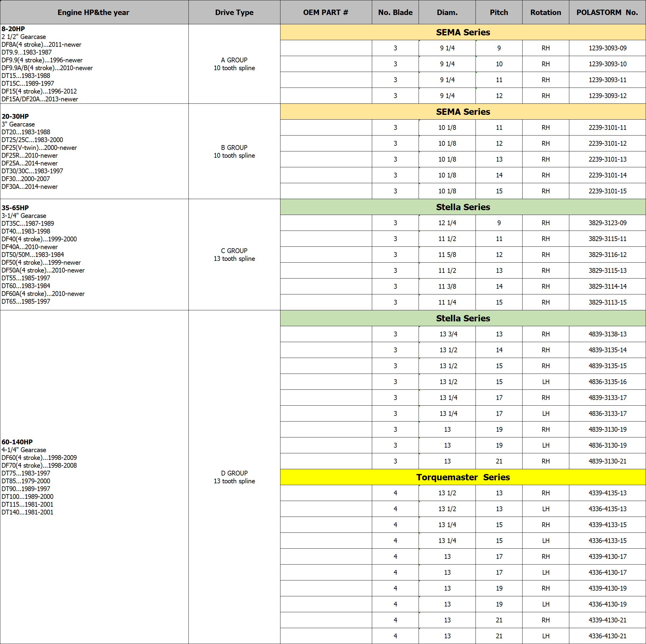Select the '11 5/8' diameter cell

447,255
